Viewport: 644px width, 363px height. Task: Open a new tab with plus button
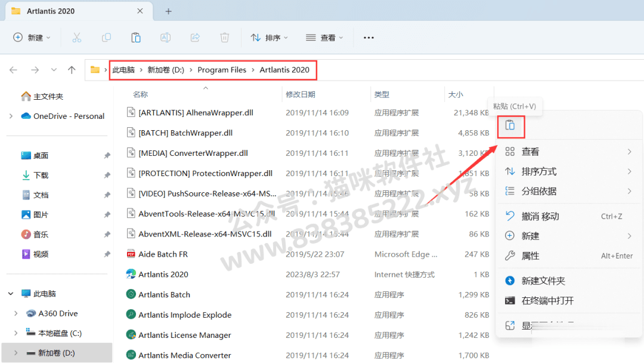coord(168,11)
